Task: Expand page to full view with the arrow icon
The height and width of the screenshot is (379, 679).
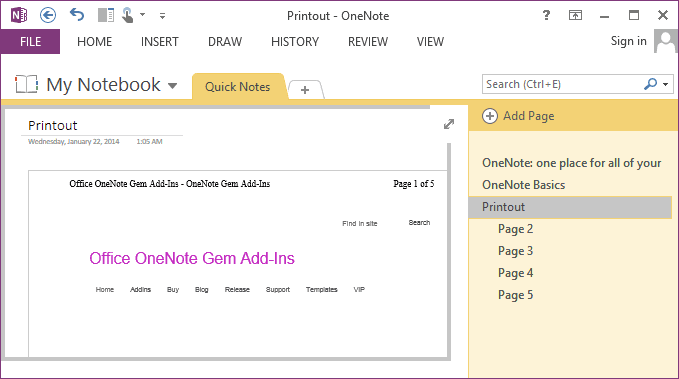Action: coord(449,124)
